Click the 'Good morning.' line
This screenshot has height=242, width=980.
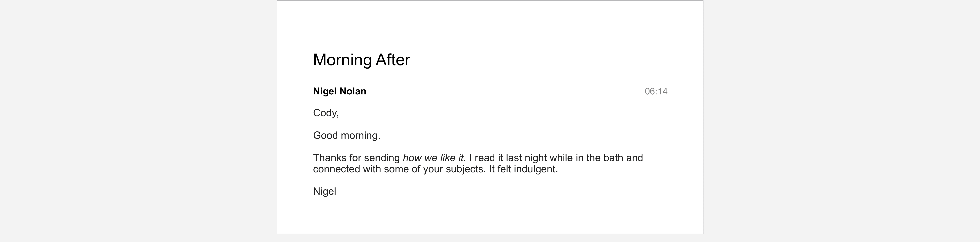[x=346, y=135]
